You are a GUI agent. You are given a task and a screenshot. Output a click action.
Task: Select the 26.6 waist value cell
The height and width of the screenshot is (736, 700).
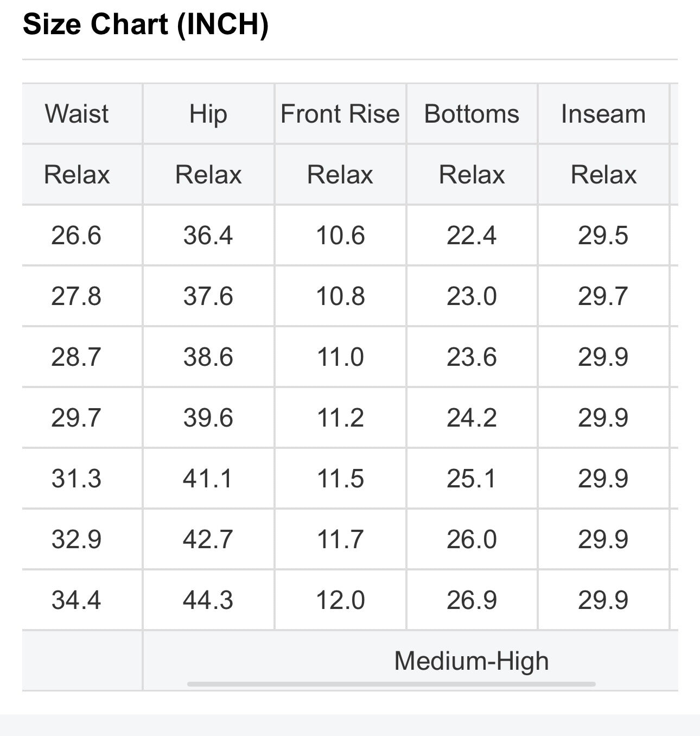[77, 236]
